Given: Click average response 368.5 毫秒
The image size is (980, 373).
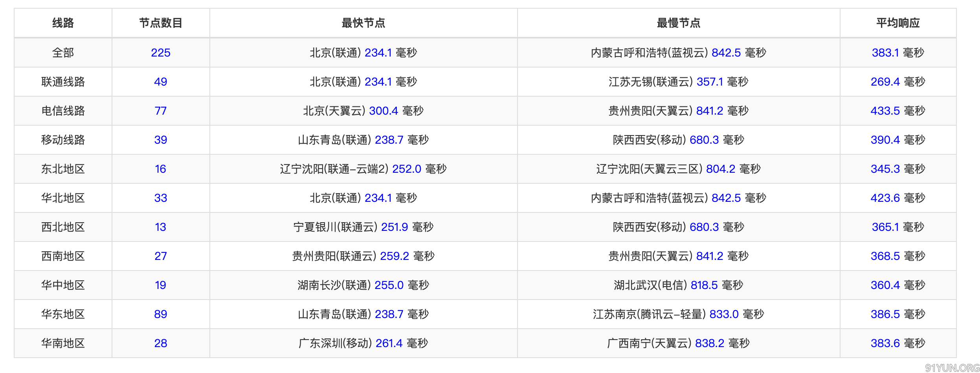Looking at the screenshot, I should pos(898,256).
